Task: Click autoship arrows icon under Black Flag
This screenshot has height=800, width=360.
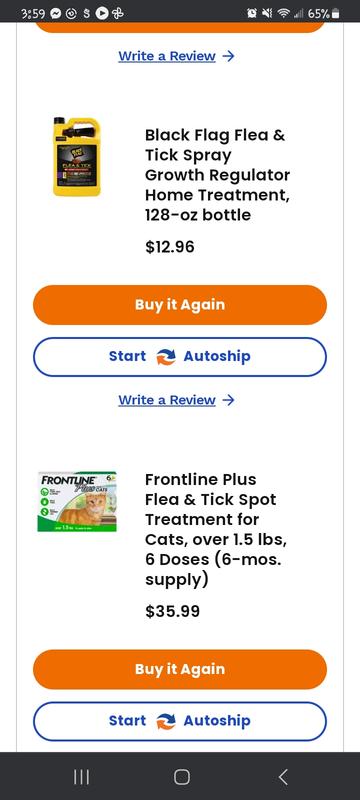Action: click(x=166, y=357)
